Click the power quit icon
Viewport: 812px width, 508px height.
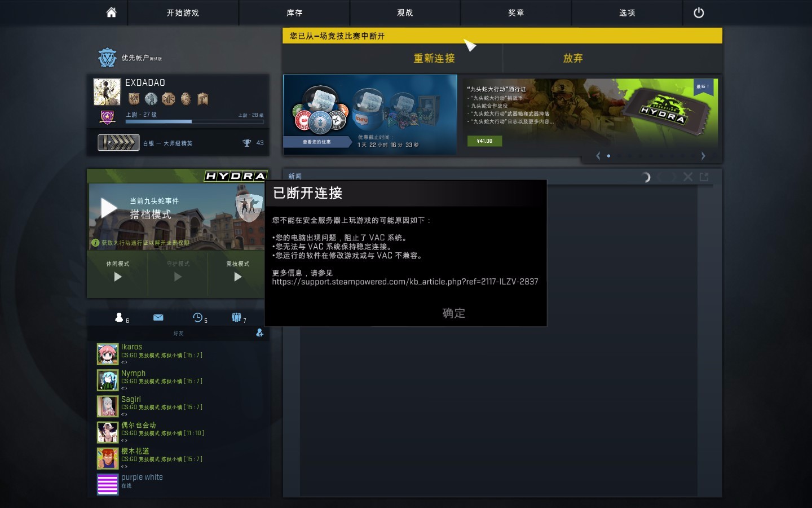tap(699, 12)
